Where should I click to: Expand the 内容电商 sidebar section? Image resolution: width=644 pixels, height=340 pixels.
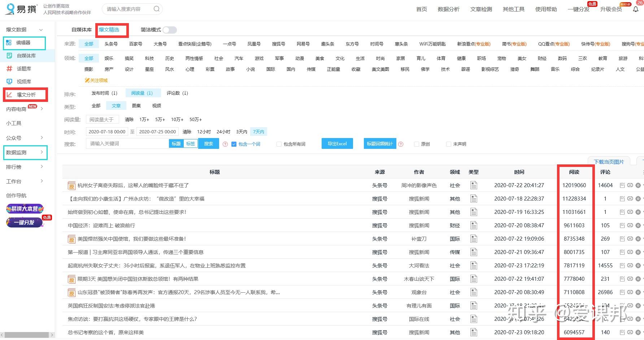[42, 109]
